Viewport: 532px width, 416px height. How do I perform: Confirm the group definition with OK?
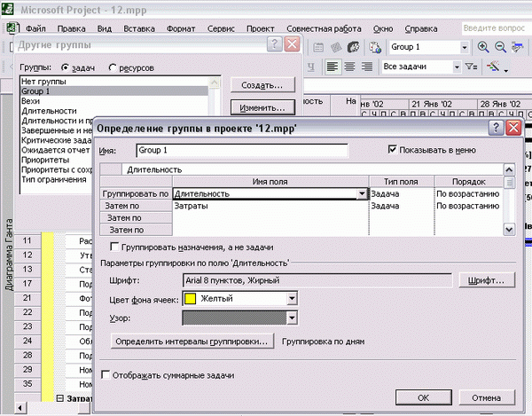click(x=424, y=397)
